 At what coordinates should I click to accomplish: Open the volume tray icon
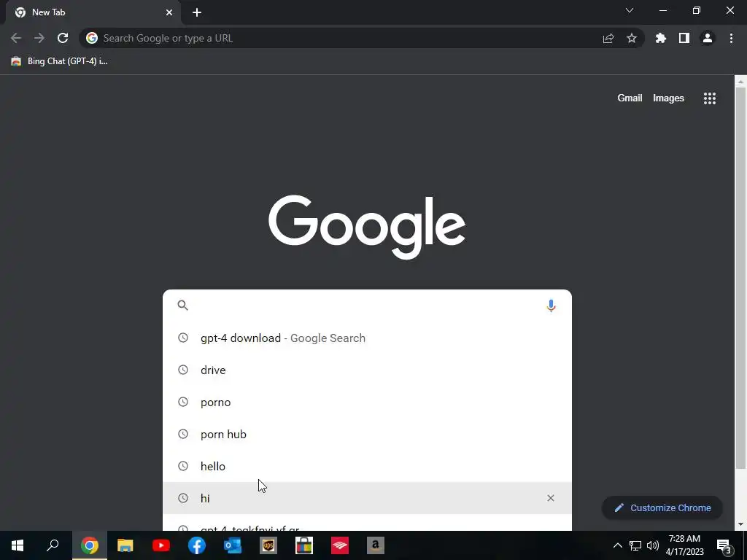click(x=653, y=545)
